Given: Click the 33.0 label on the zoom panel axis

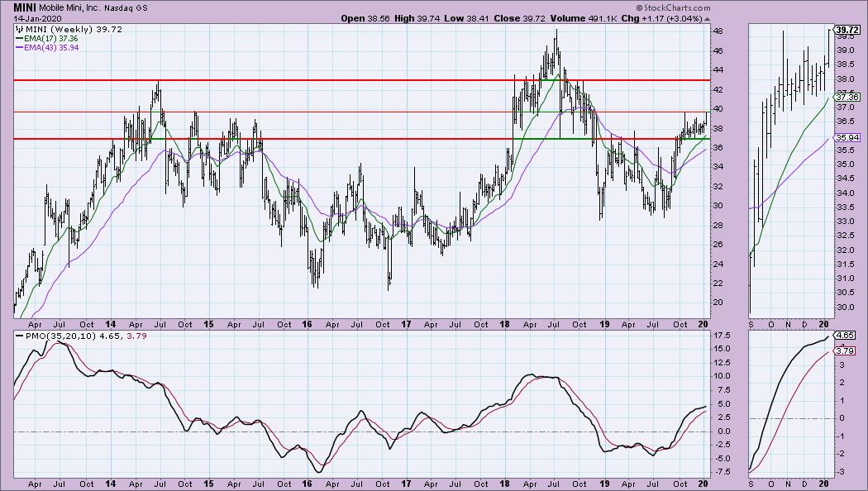Looking at the screenshot, I should click(x=846, y=222).
